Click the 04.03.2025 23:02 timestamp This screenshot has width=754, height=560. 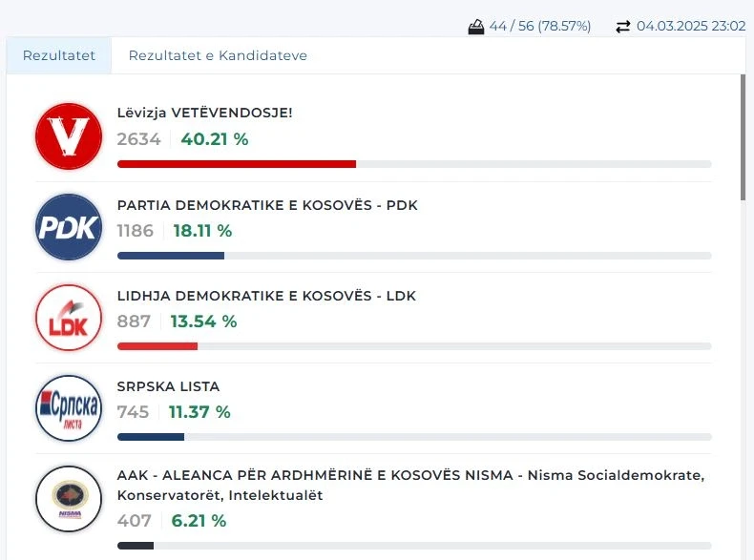coord(690,27)
